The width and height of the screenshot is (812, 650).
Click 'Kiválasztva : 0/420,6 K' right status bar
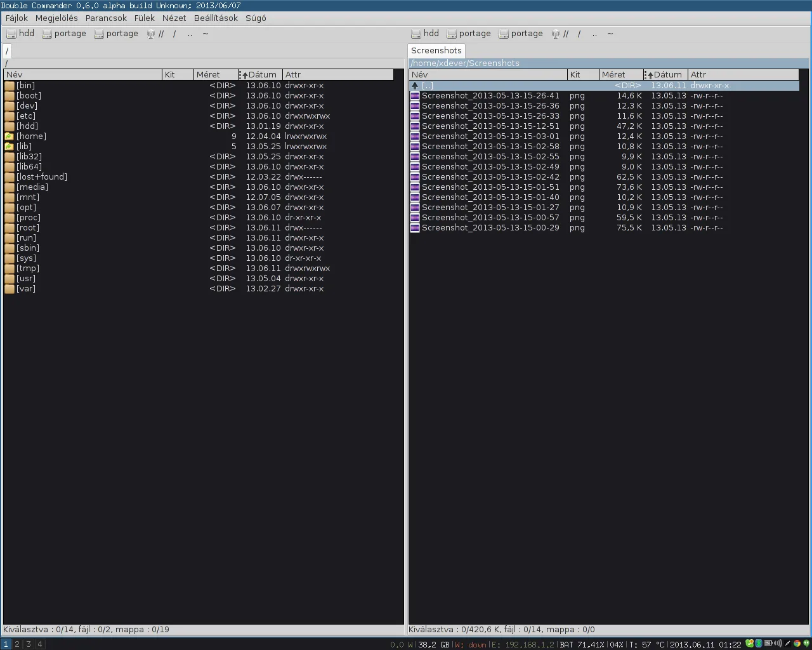(x=608, y=630)
